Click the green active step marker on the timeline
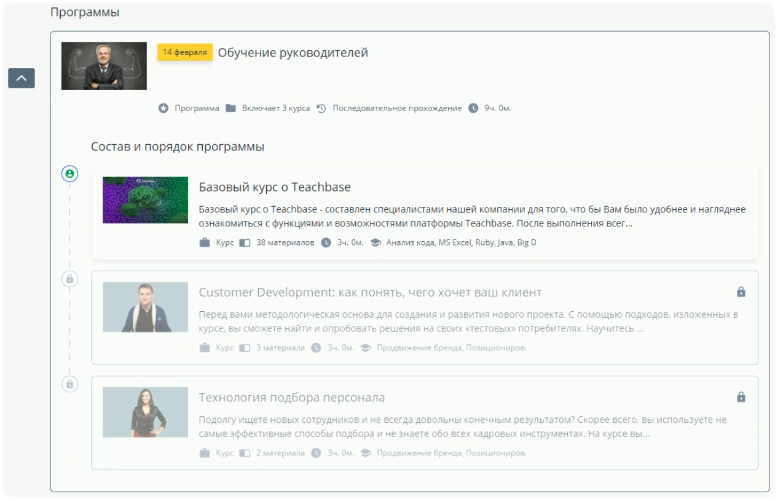778x500 pixels. [69, 174]
